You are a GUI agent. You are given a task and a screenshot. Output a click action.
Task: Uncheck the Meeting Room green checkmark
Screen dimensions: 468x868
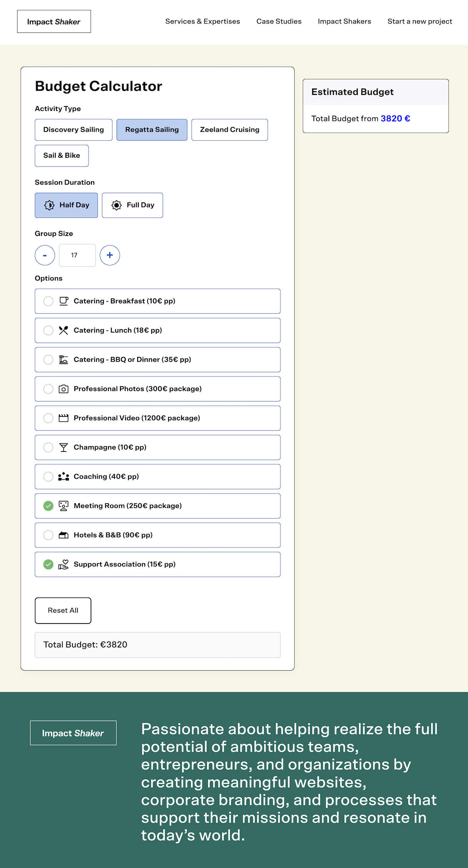[48, 506]
